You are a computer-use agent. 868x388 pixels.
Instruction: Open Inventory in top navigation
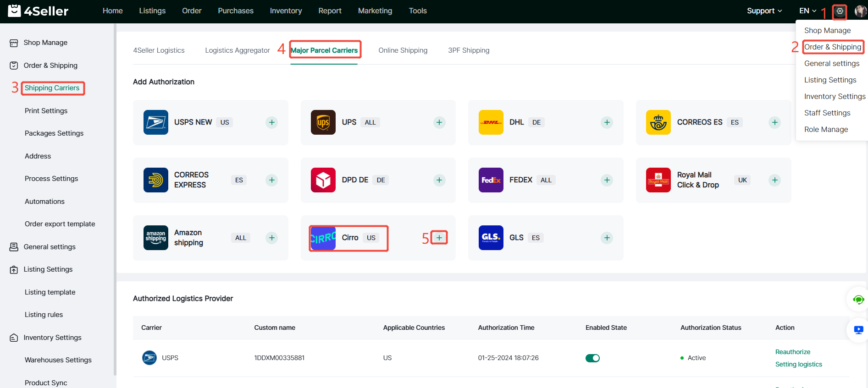[x=286, y=11]
